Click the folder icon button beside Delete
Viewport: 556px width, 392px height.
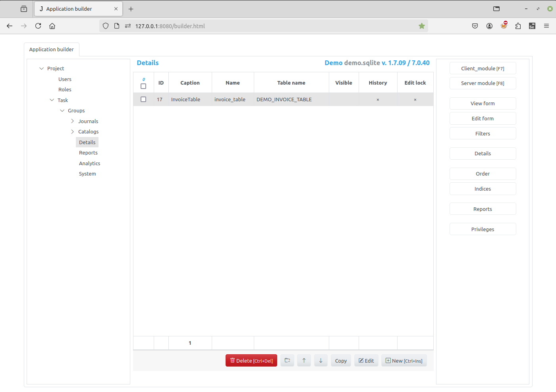287,361
